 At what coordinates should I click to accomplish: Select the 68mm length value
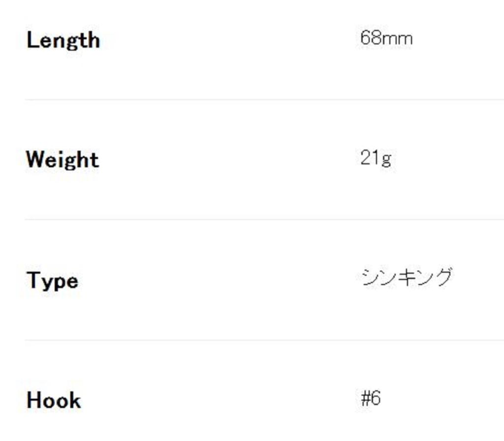(386, 38)
